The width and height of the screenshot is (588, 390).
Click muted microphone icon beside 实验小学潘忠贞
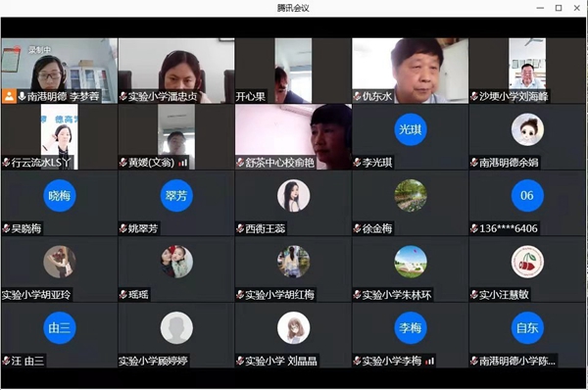pos(123,97)
